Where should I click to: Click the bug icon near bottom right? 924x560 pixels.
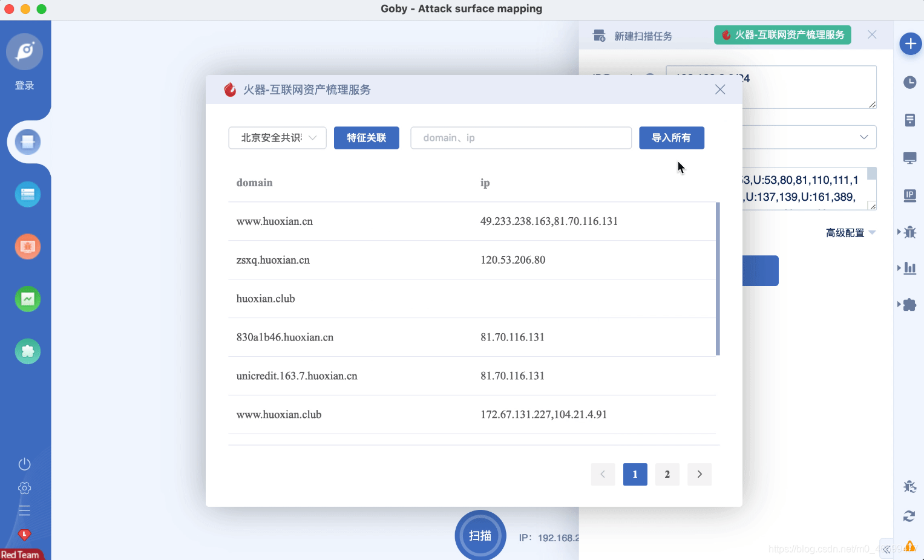pyautogui.click(x=909, y=487)
